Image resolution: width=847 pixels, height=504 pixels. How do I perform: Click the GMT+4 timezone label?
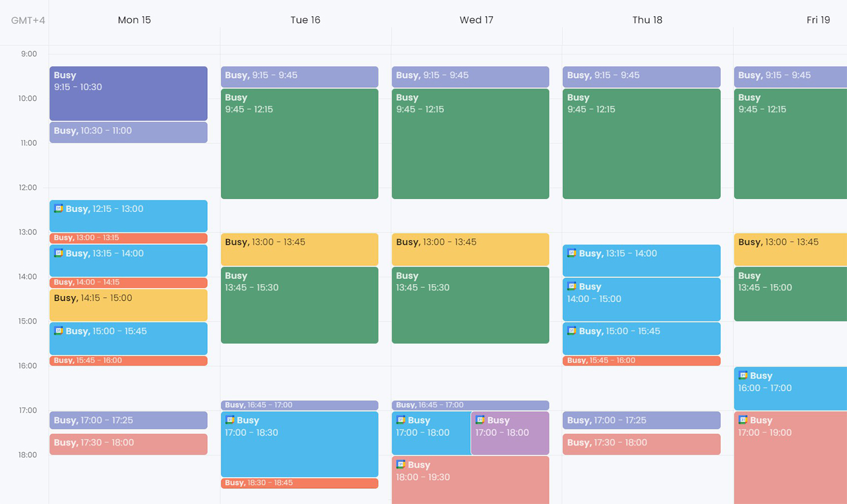coord(28,21)
